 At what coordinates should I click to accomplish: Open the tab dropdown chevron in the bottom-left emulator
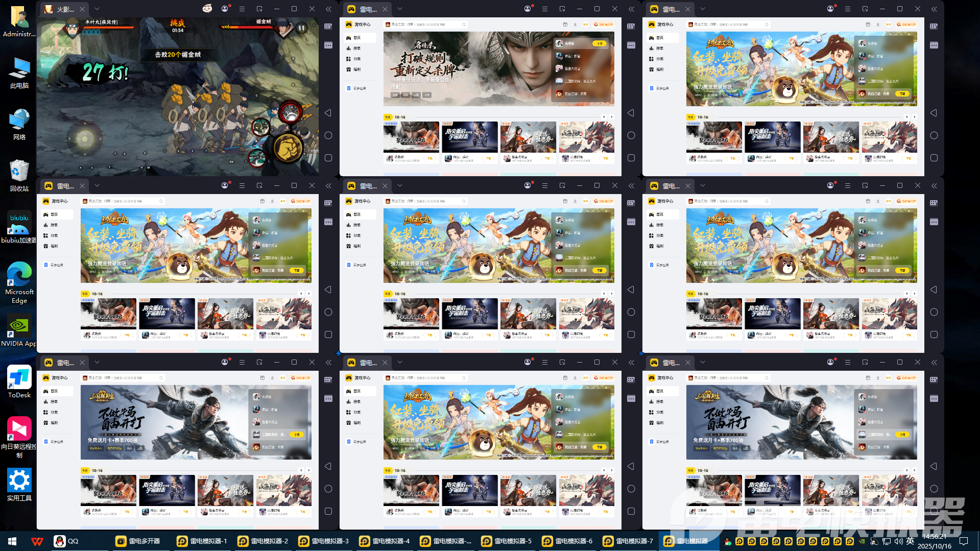(x=97, y=362)
